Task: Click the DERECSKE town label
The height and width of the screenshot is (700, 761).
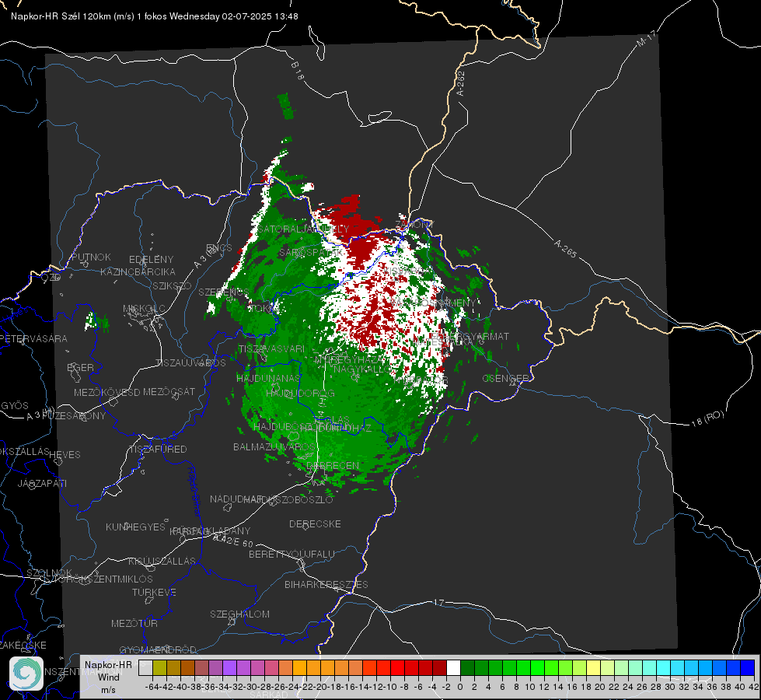Action: click(315, 524)
